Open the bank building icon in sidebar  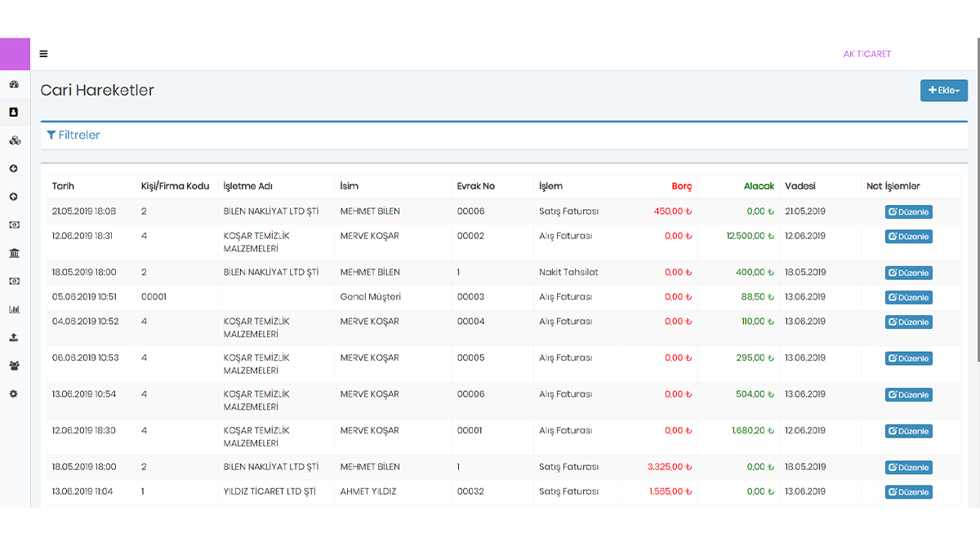(14, 253)
